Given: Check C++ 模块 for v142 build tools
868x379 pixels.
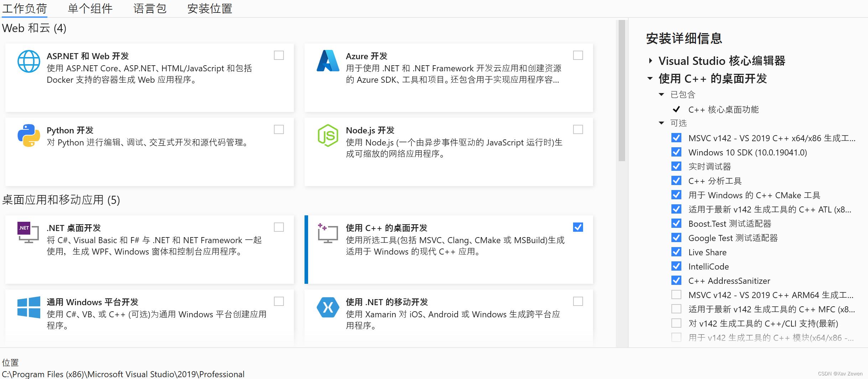Looking at the screenshot, I should pyautogui.click(x=676, y=338).
